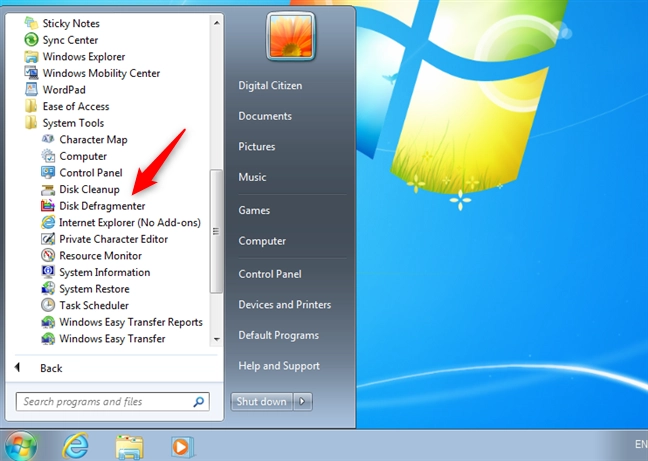Open Help and Support

click(x=279, y=366)
